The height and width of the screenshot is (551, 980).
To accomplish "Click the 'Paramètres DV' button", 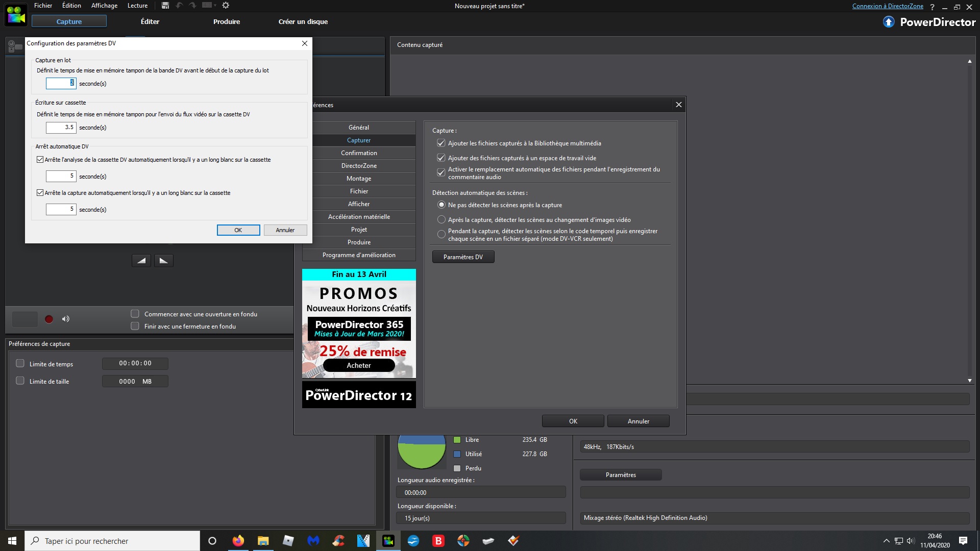I will click(463, 257).
